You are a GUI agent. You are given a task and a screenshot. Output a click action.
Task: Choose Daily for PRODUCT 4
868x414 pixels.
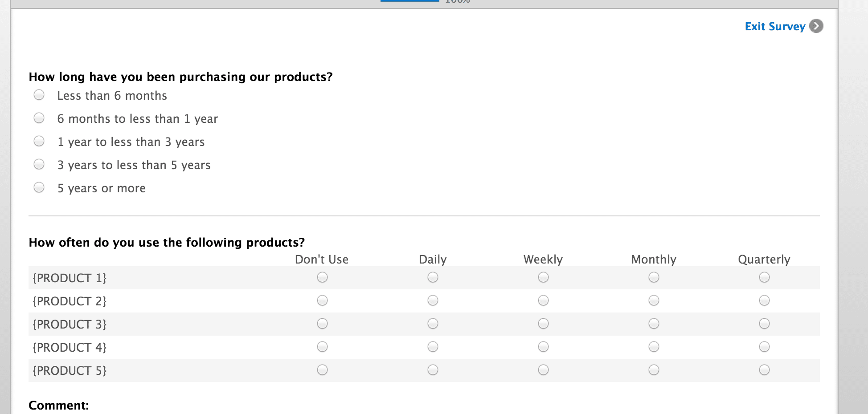[433, 347]
